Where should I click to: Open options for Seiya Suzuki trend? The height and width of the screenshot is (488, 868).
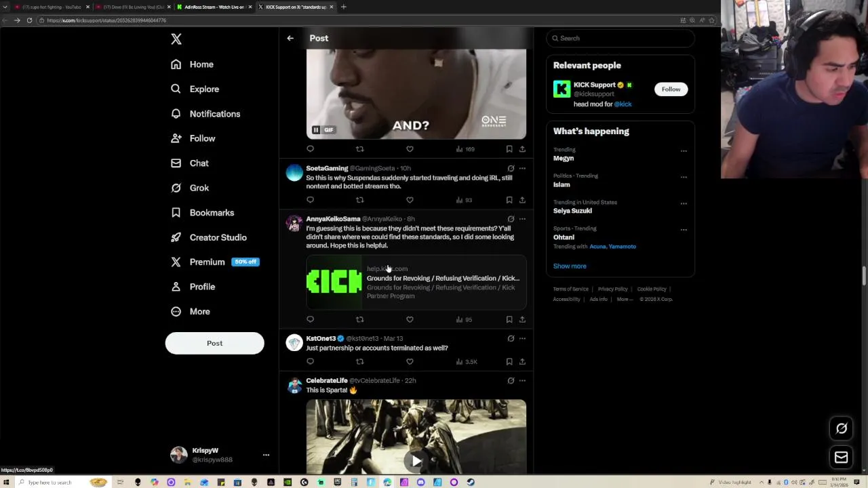point(684,203)
